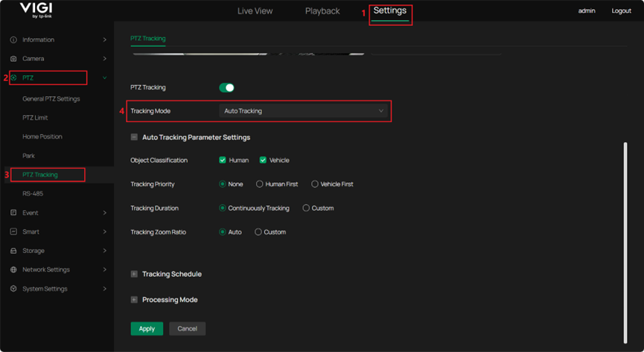Expand the Event menu chevron

105,213
